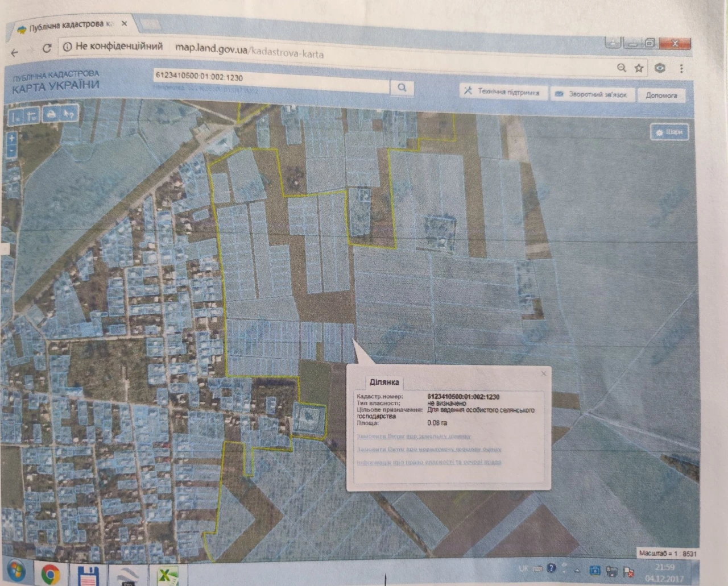Click the Площа value 0.08 га
Screen dimensions: 728x586
click(x=437, y=423)
